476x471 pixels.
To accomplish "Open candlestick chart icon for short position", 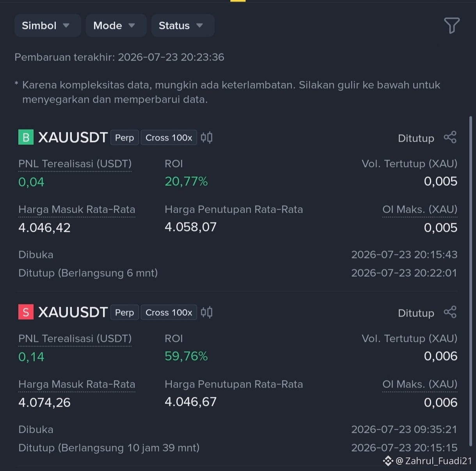I will (206, 312).
